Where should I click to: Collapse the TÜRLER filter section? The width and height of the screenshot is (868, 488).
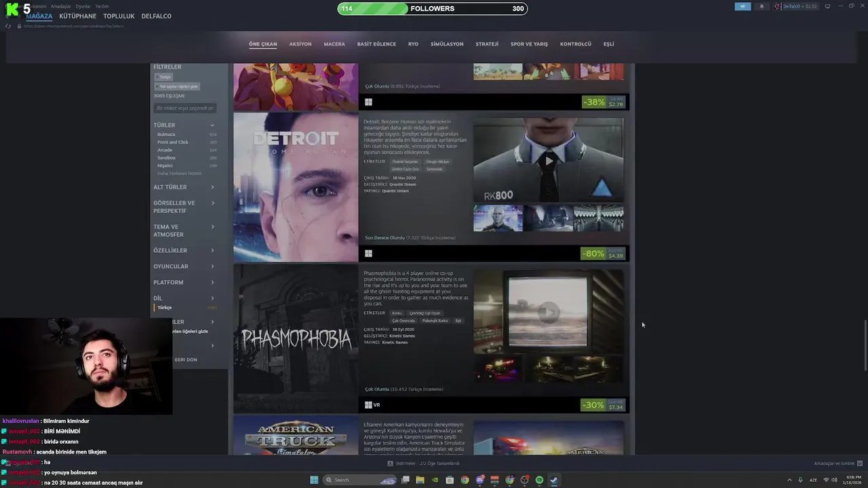pos(184,125)
